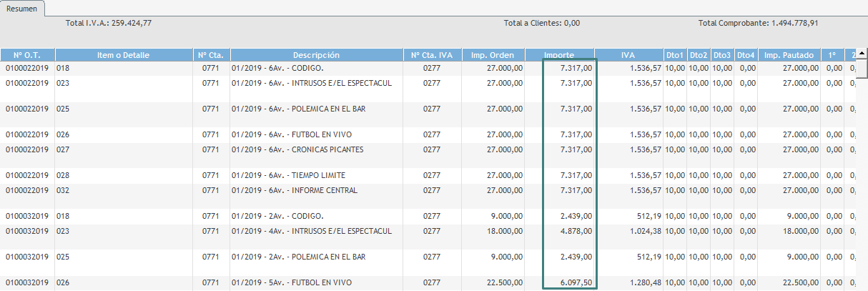Viewport: 868px width, 291px height.
Task: Click the Imp. Orden column header
Action: pos(493,55)
